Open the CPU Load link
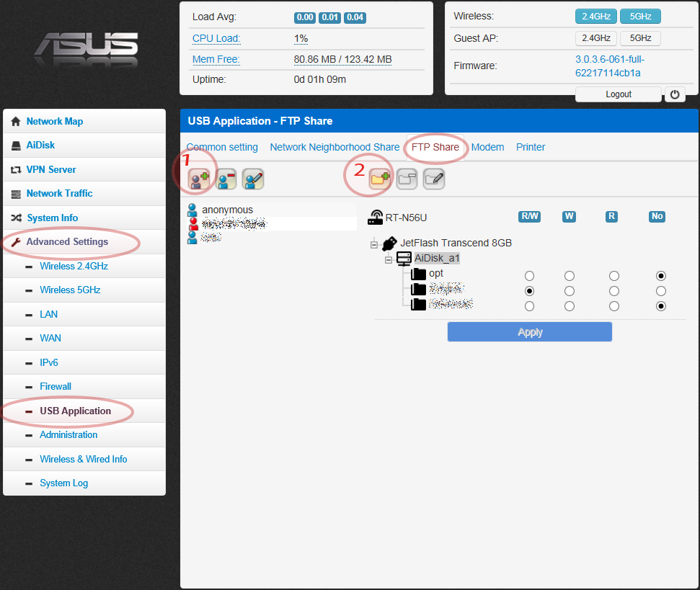The image size is (700, 590). [x=216, y=38]
